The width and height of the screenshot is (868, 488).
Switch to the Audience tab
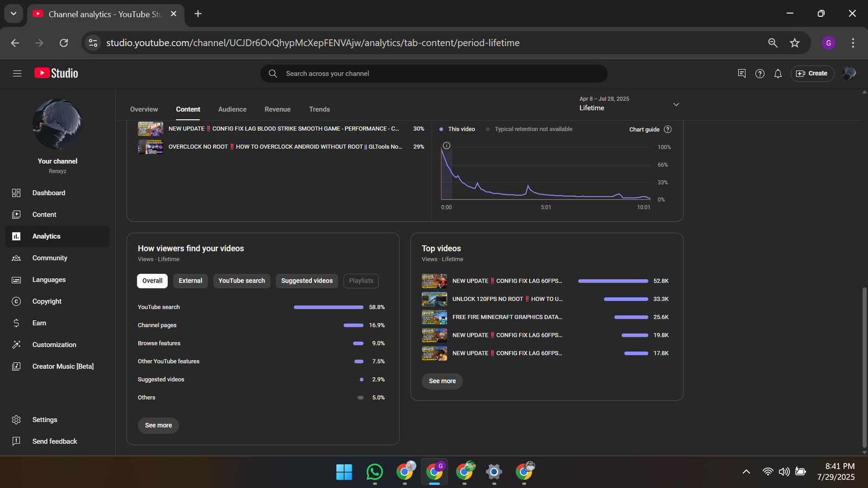click(232, 110)
